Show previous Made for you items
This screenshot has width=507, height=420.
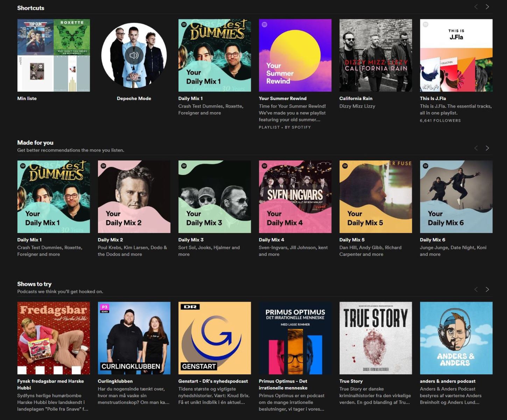[x=476, y=148]
